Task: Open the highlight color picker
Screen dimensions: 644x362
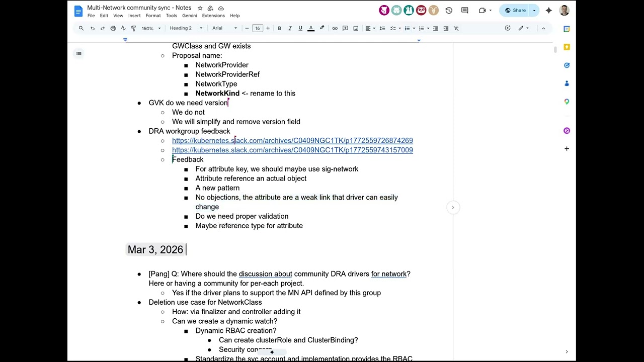Action: (x=322, y=28)
